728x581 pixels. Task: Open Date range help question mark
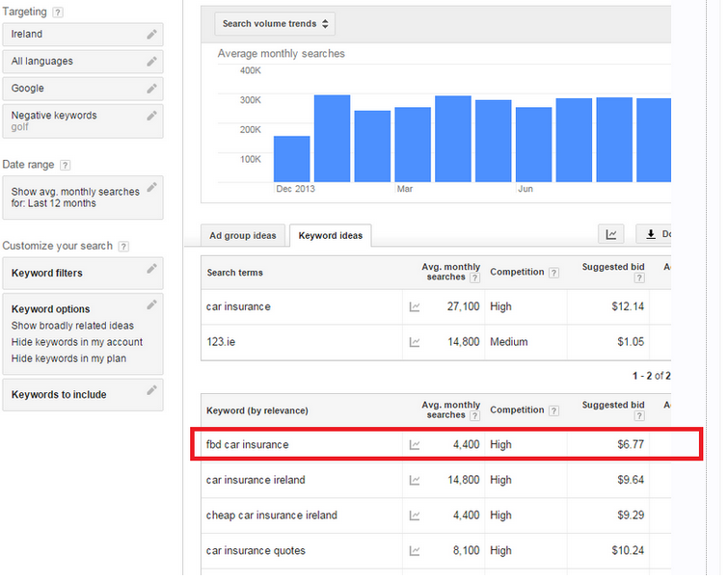66,165
